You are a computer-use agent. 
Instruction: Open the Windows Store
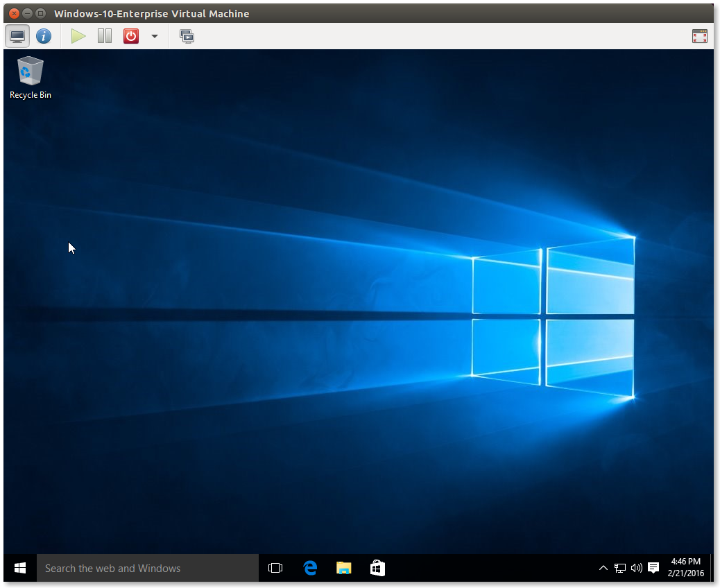coord(377,569)
